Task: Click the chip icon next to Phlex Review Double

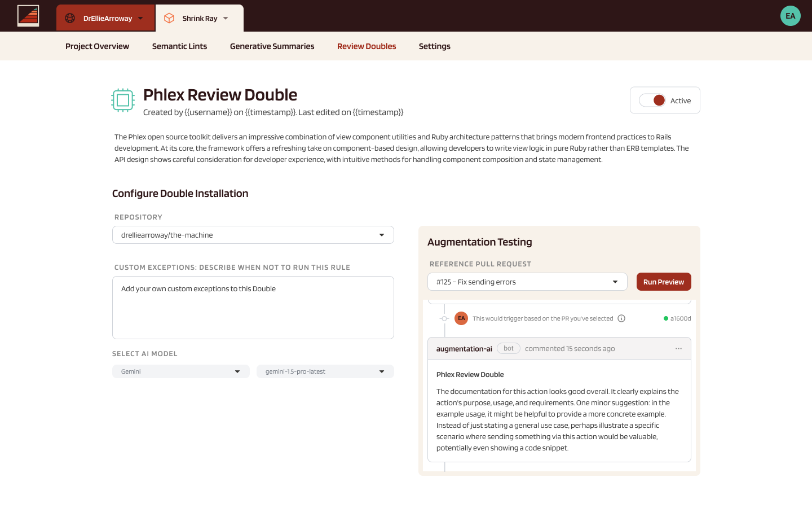Action: click(123, 100)
